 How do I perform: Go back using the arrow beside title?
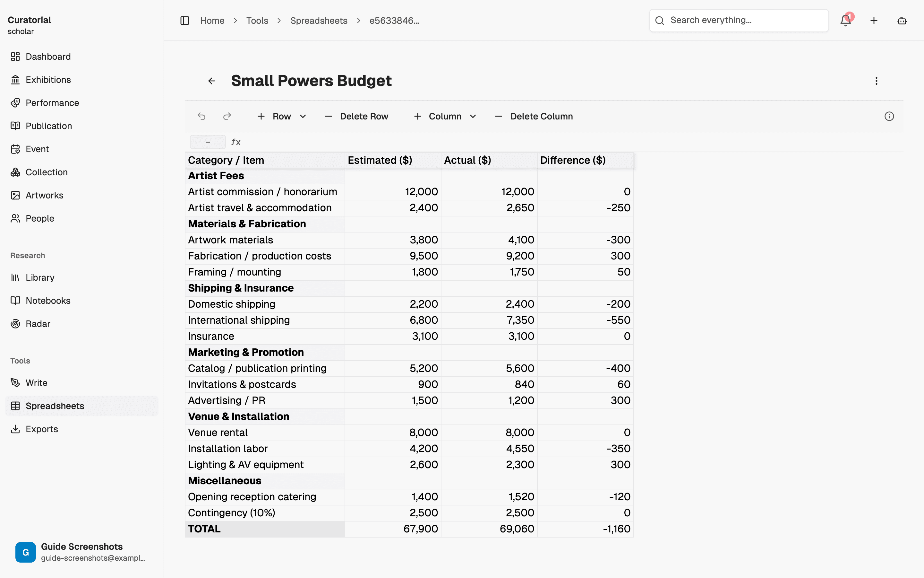(x=211, y=81)
